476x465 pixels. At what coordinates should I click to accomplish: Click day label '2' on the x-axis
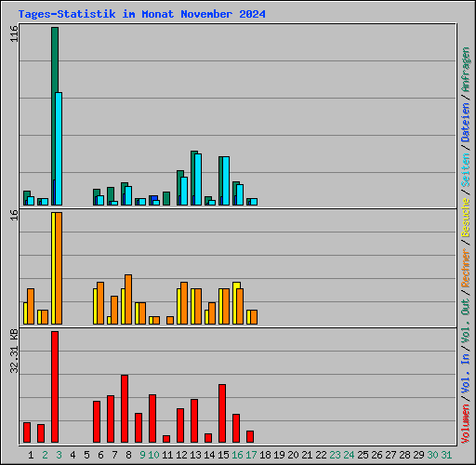[45, 455]
